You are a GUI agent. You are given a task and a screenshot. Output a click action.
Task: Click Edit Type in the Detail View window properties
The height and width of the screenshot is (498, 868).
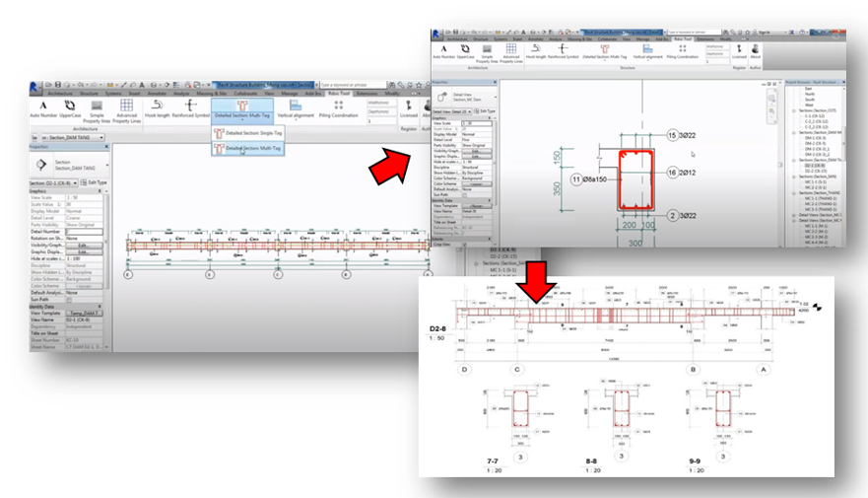click(x=485, y=111)
